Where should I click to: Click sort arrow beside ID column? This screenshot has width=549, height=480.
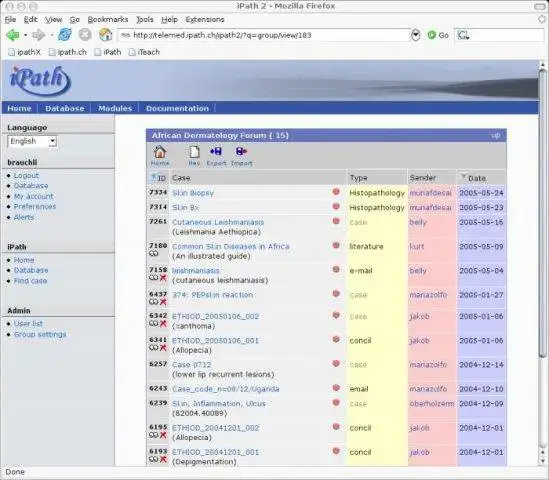pos(153,176)
